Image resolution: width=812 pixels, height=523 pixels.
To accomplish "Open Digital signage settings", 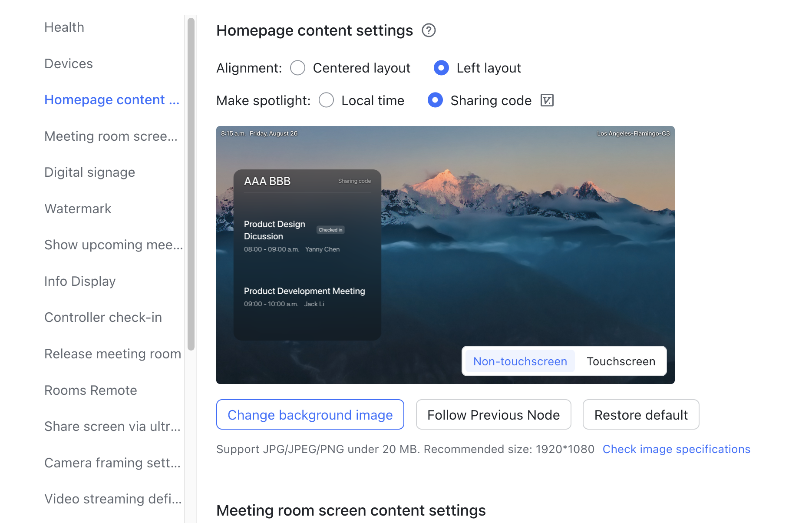I will [89, 172].
